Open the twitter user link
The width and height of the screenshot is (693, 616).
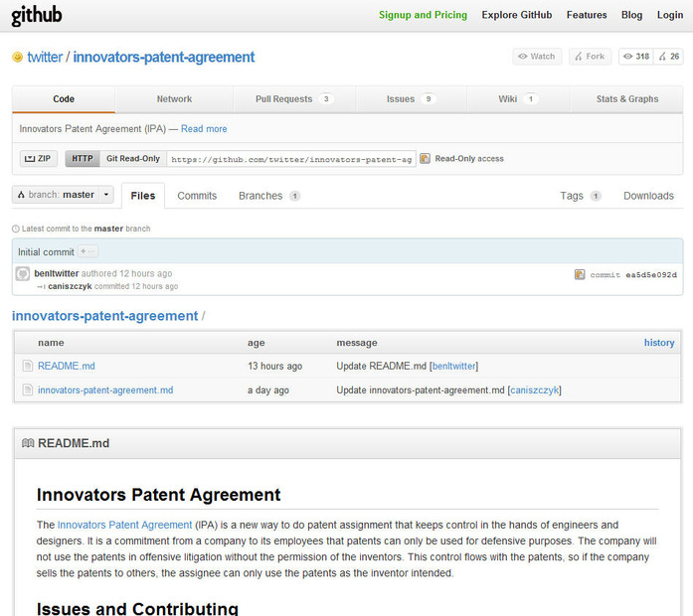click(45, 57)
